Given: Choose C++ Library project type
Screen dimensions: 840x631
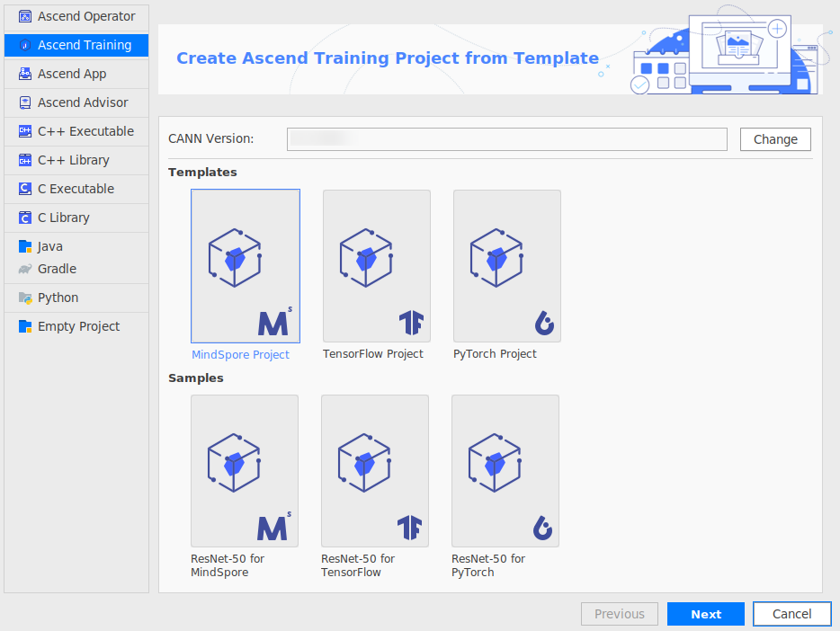Looking at the screenshot, I should click(x=76, y=161).
